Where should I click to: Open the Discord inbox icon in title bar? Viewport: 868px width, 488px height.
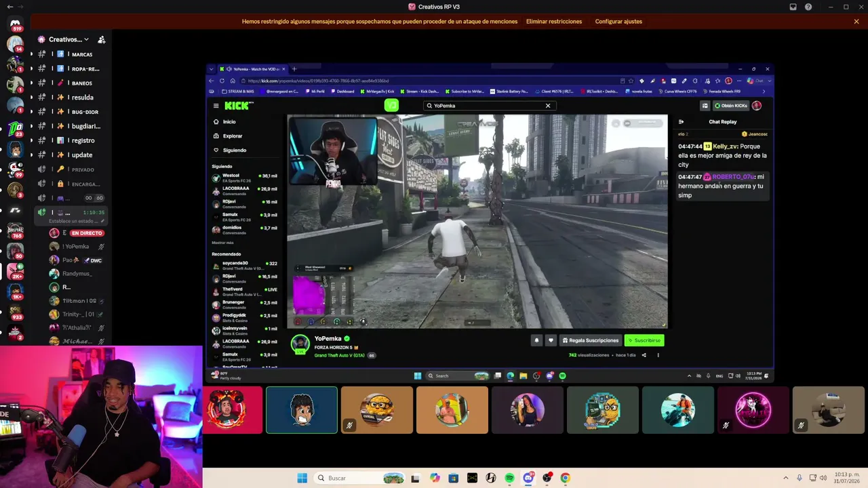tap(793, 7)
